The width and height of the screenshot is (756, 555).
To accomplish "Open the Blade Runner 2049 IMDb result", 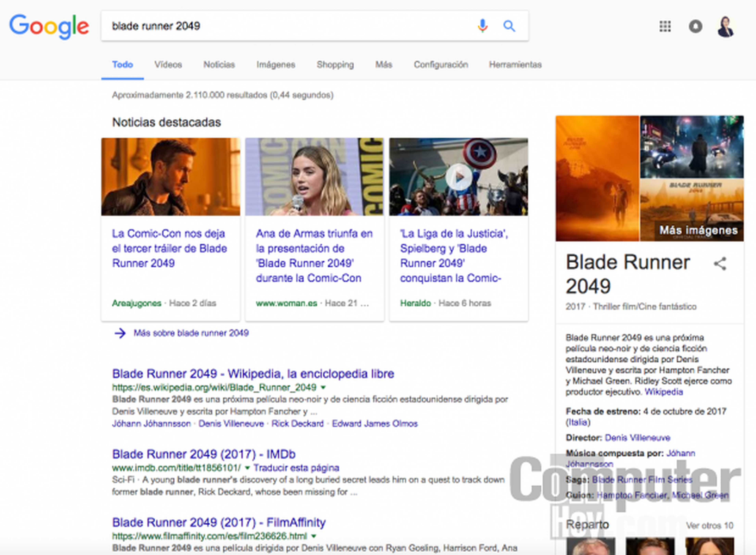I will pyautogui.click(x=204, y=454).
